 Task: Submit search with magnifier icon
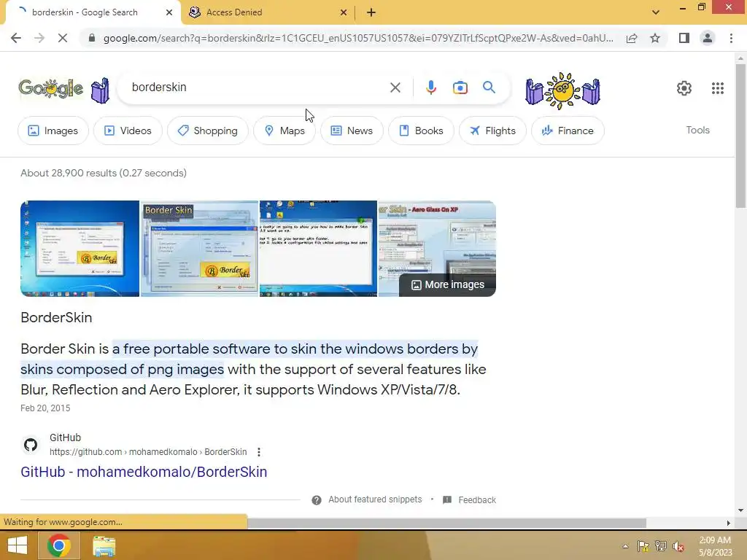(x=489, y=87)
